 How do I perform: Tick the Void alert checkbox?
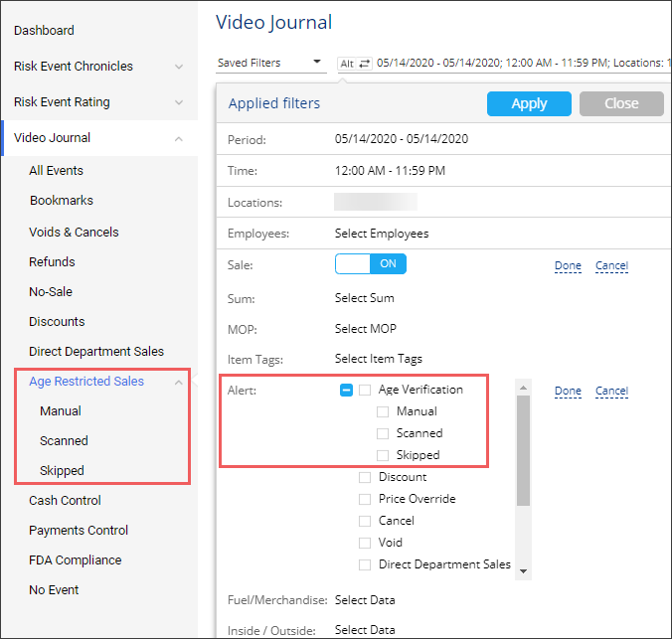tap(365, 543)
